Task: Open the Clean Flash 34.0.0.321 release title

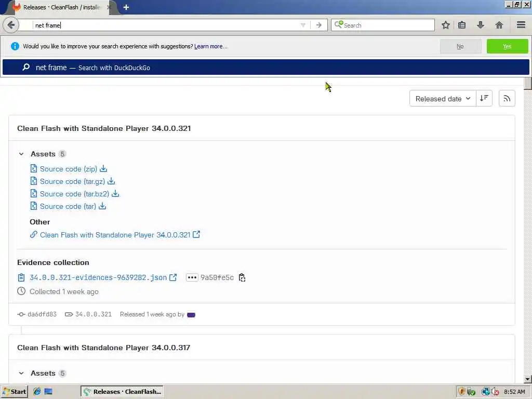Action: 104,129
